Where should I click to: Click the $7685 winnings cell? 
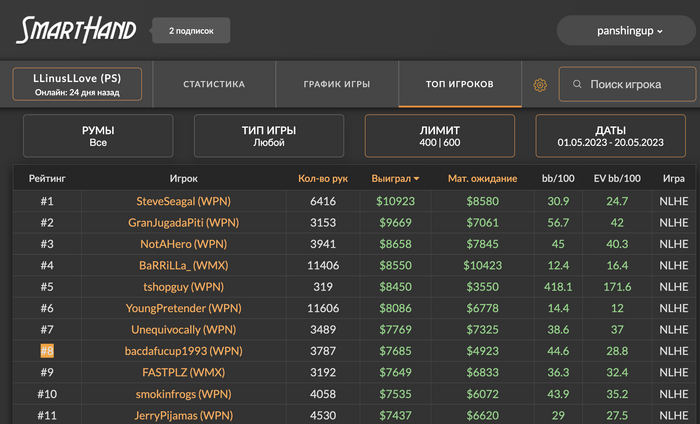click(396, 351)
